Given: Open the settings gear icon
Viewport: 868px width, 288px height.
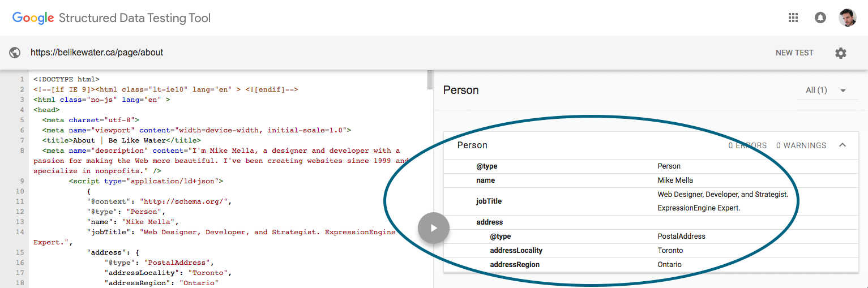Looking at the screenshot, I should click(841, 53).
